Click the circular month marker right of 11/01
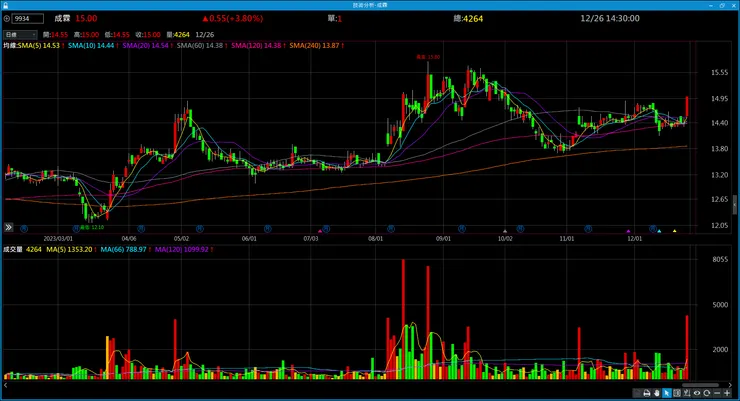This screenshot has height=401, width=740. [x=588, y=229]
